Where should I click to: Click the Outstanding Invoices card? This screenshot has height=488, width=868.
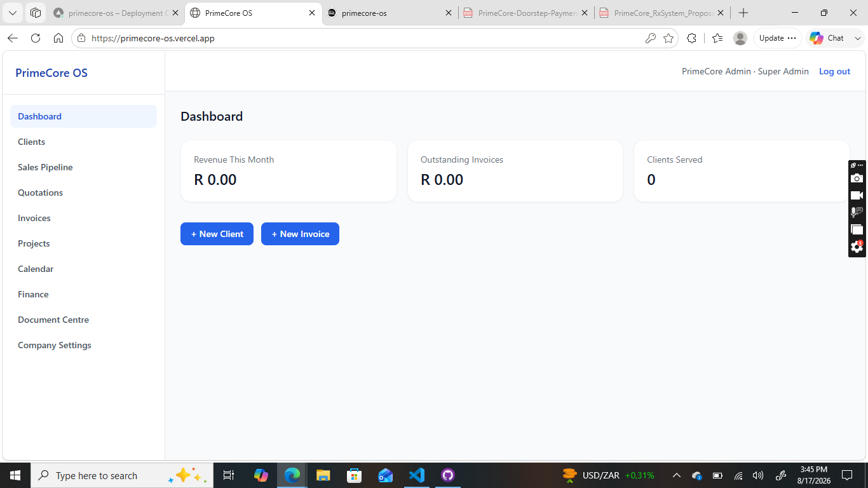point(515,171)
